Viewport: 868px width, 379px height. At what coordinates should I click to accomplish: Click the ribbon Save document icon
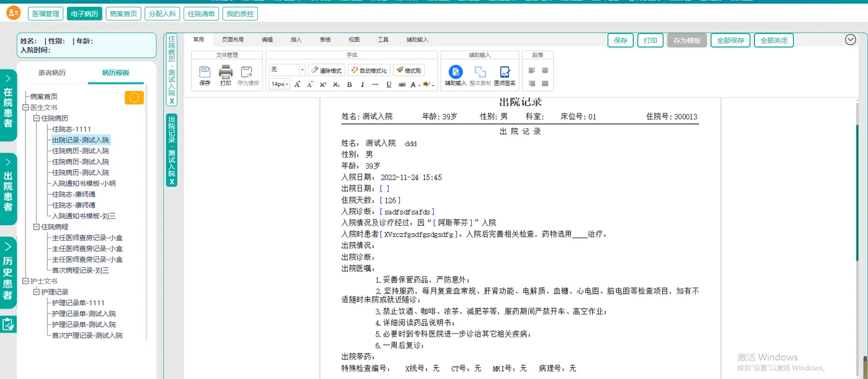(x=205, y=76)
